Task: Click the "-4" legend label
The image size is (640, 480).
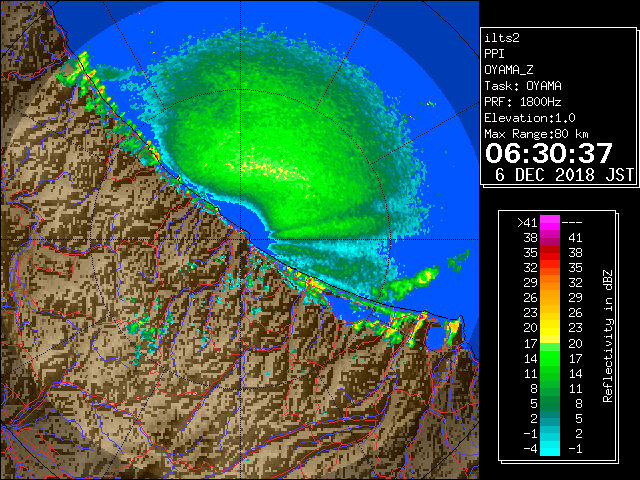Action: click(x=530, y=448)
